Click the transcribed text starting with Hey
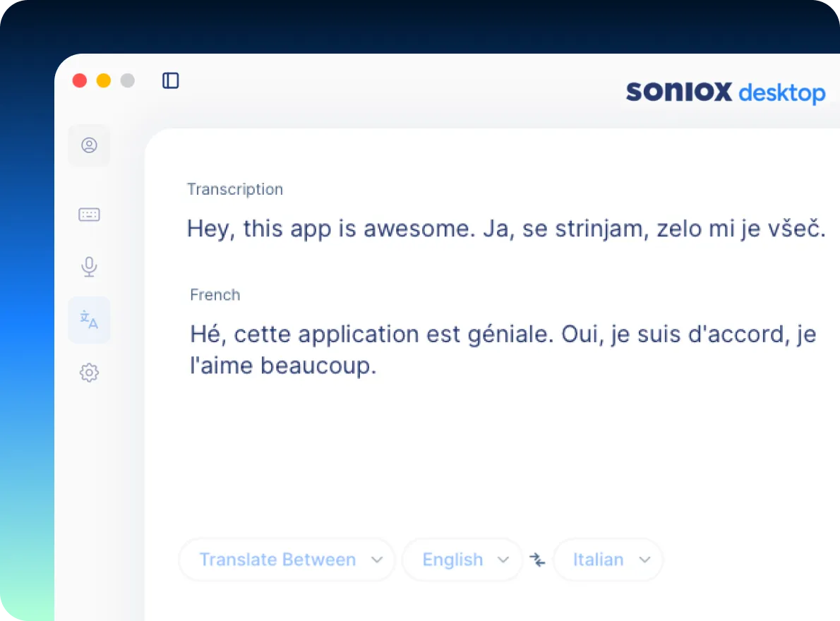Screen dimensions: 840x621 505,229
